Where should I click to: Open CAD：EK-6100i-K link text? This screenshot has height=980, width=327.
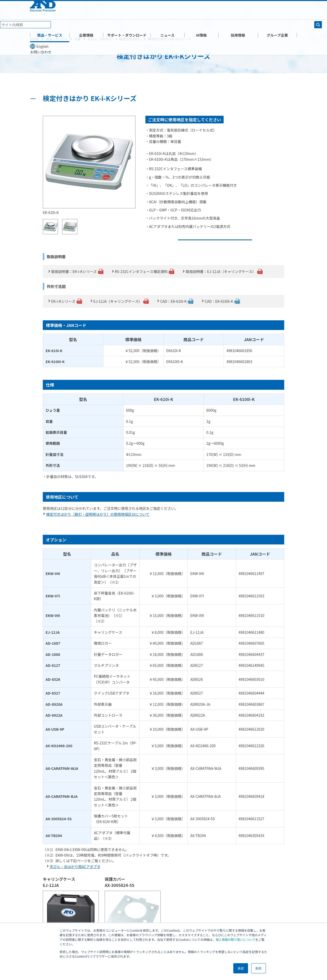(x=219, y=301)
